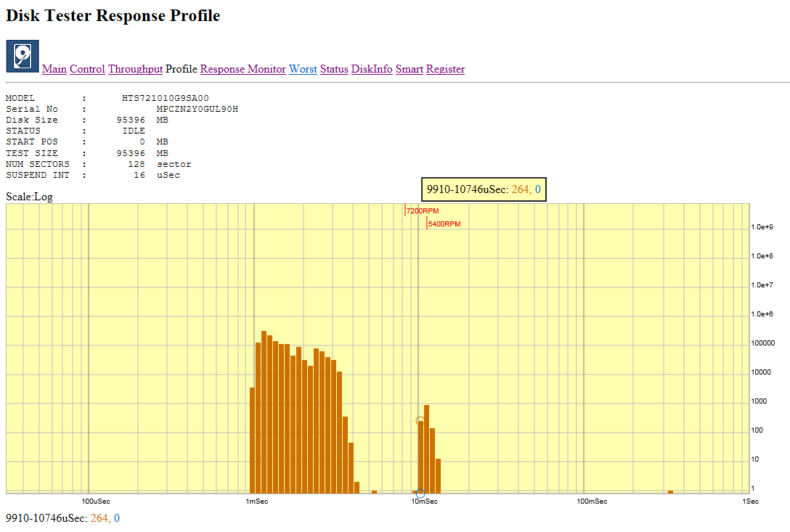
Task: Select the isolated bar between 100mSec and 1Sec
Action: 670,492
